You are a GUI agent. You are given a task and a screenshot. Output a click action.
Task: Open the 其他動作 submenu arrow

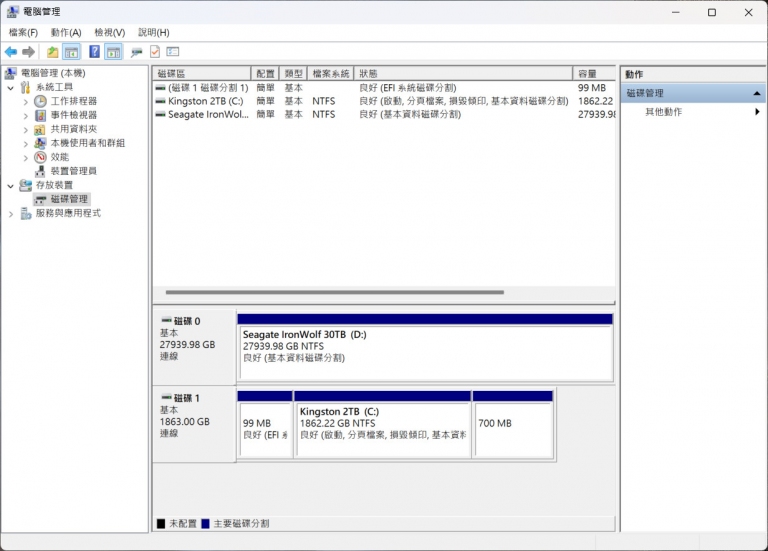click(x=757, y=112)
